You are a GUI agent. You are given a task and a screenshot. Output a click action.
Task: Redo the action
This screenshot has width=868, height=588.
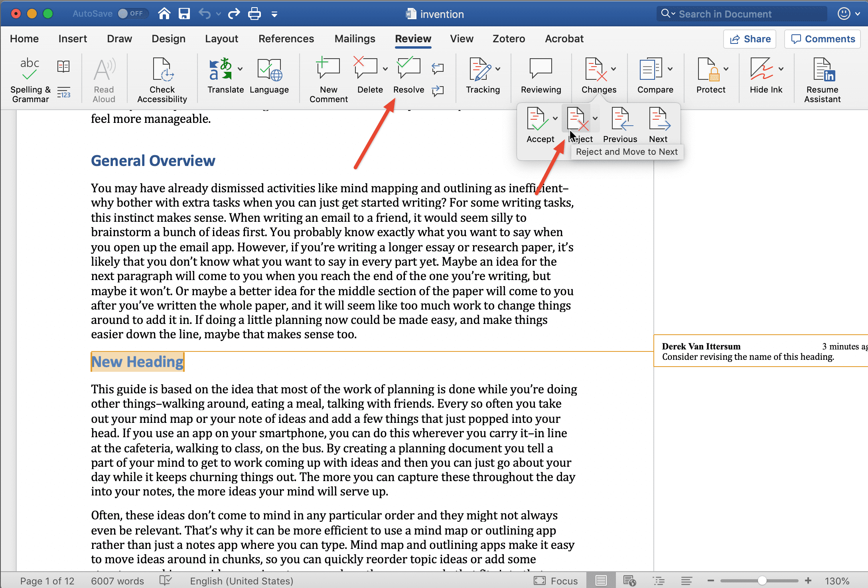pos(234,14)
